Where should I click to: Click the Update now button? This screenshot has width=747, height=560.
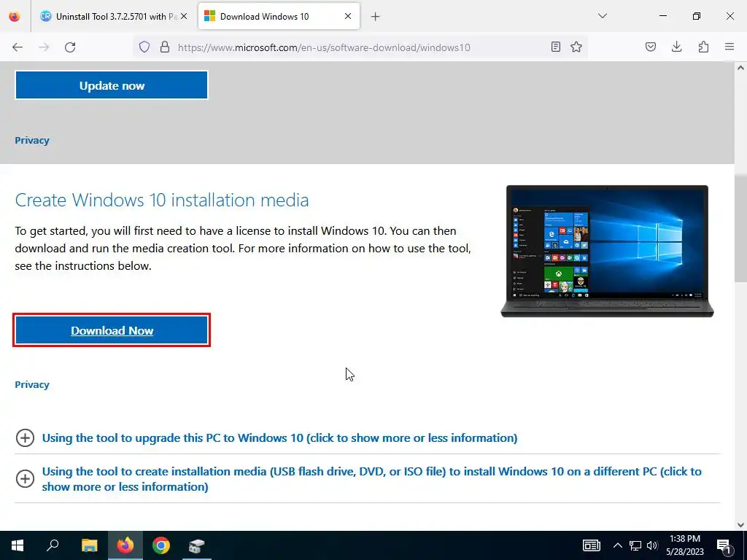click(x=112, y=85)
